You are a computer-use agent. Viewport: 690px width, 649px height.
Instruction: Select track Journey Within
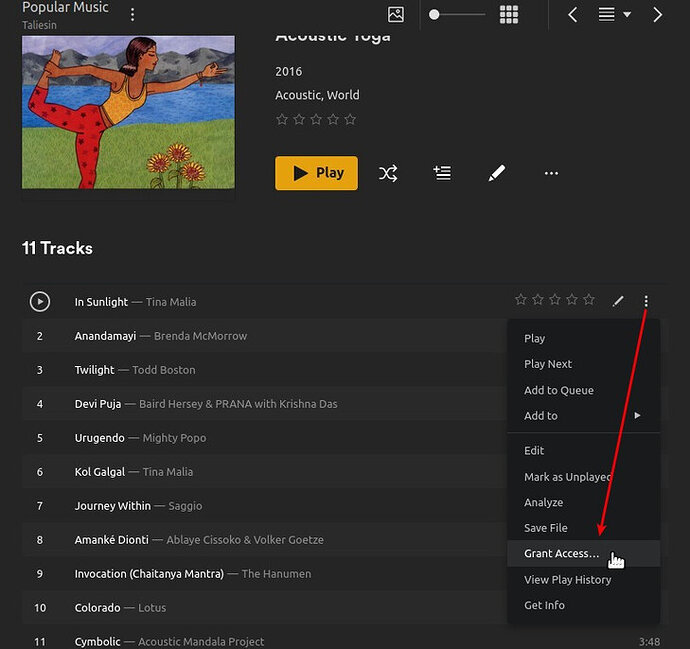pyautogui.click(x=113, y=506)
